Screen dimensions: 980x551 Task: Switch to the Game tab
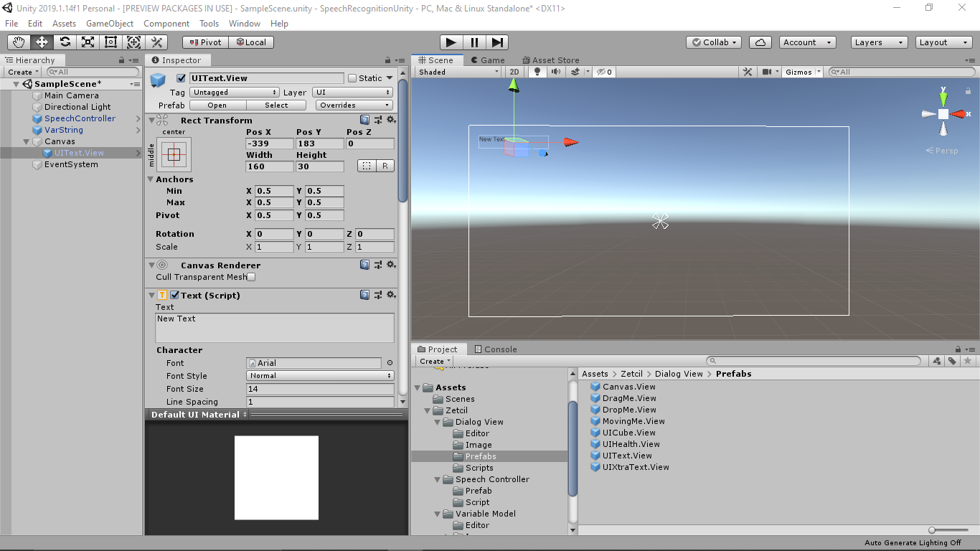[x=488, y=60]
